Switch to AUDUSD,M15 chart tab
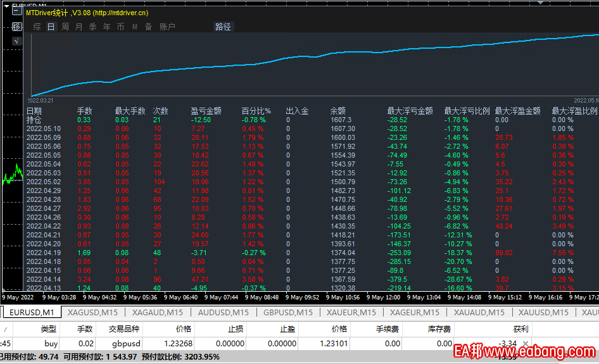The image size is (599, 364). pyautogui.click(x=224, y=313)
